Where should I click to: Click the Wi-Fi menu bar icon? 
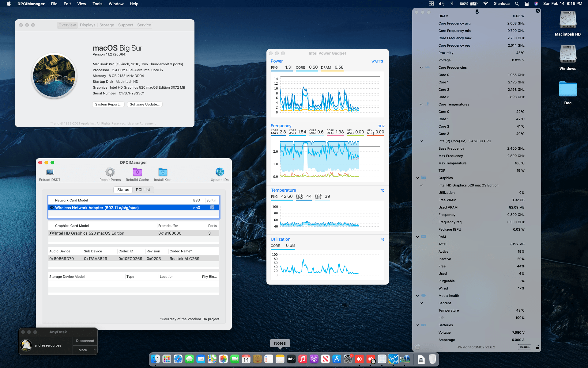(486, 4)
